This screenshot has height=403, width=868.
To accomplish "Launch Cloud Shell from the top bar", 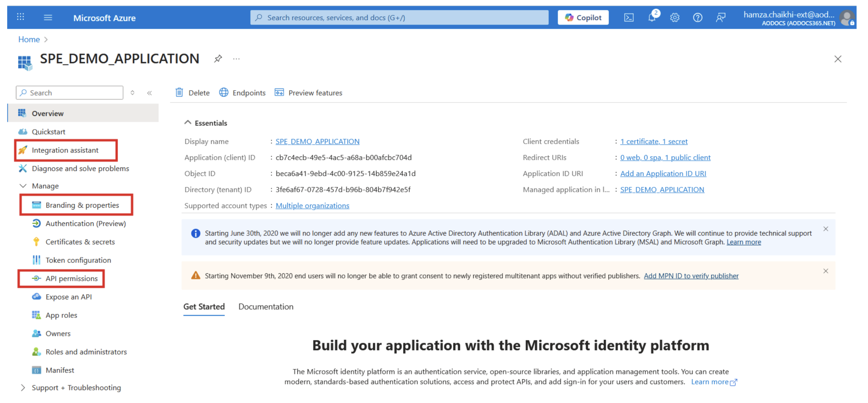I will [629, 17].
